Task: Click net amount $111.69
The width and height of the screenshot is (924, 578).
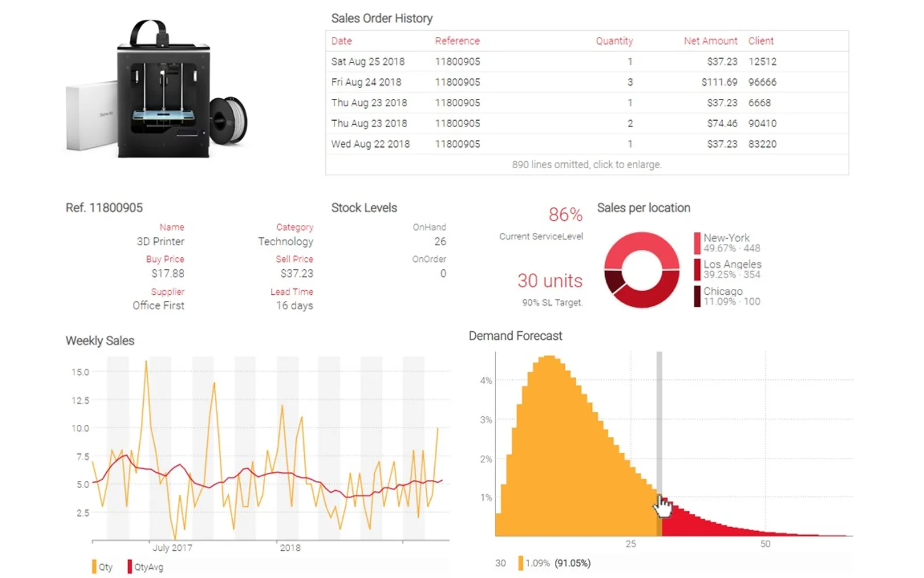Action: [719, 82]
